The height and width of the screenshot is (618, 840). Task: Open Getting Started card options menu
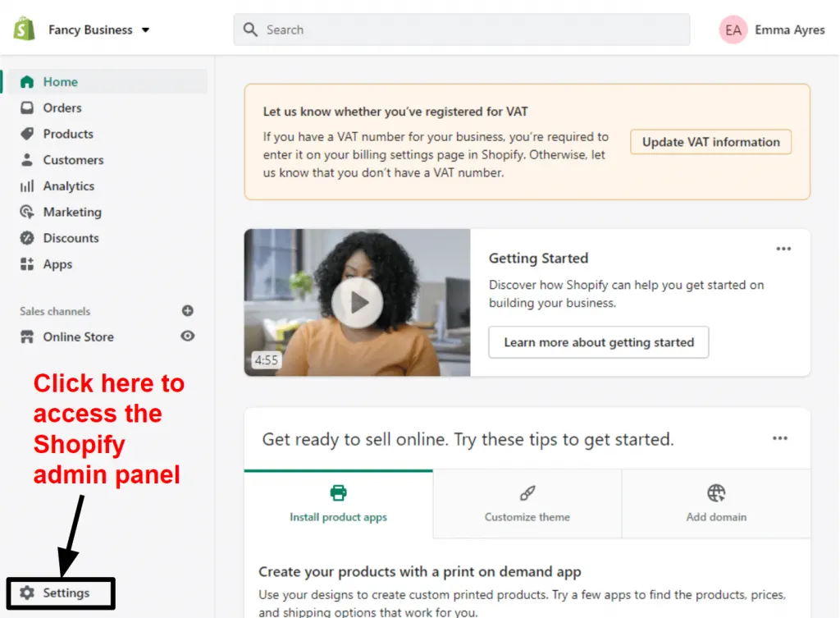click(x=783, y=249)
